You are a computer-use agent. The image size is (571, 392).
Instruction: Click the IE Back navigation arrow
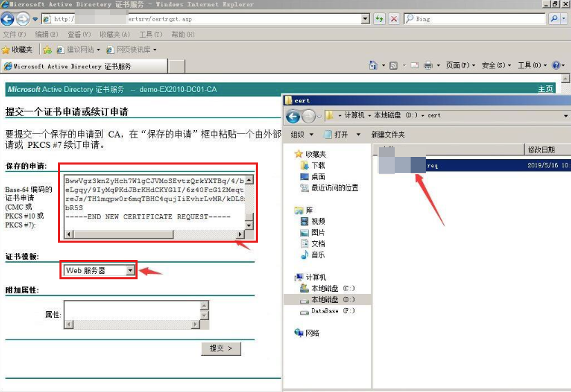(x=8, y=19)
